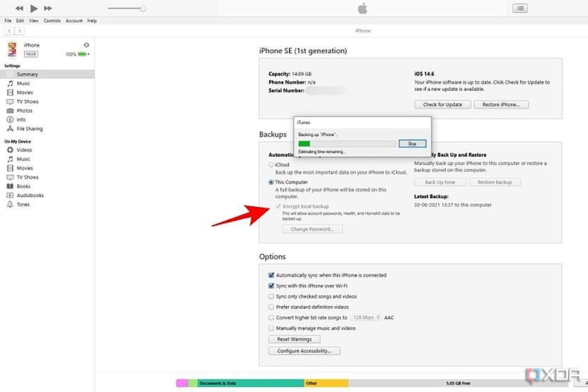Screen dimensions: 588x392
Task: Click the sync icon beside iPhone name
Action: click(86, 45)
